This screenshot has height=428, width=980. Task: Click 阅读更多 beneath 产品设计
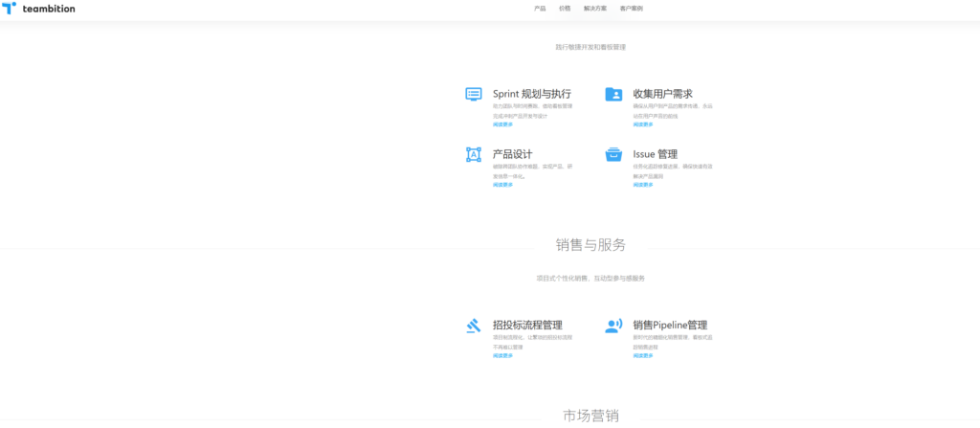(x=502, y=185)
